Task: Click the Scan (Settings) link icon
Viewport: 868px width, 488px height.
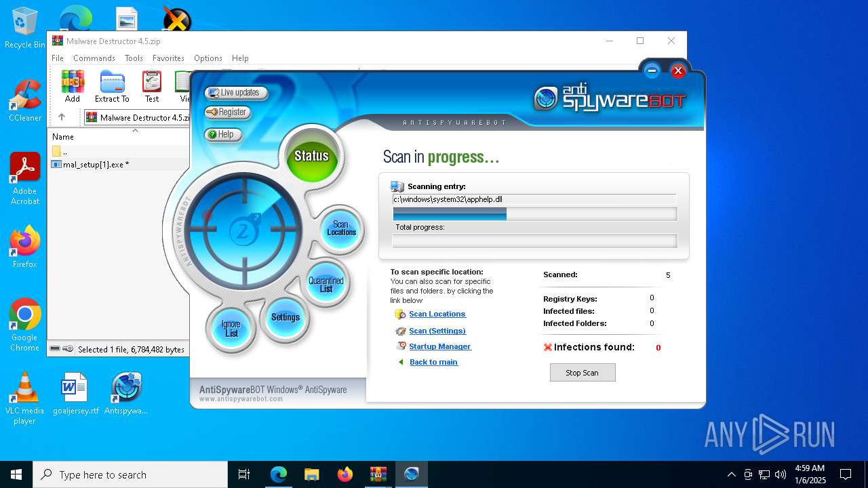Action: [x=400, y=331]
